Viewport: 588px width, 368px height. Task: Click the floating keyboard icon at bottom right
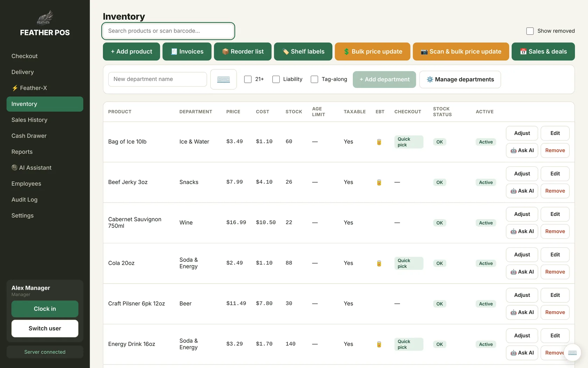click(572, 353)
